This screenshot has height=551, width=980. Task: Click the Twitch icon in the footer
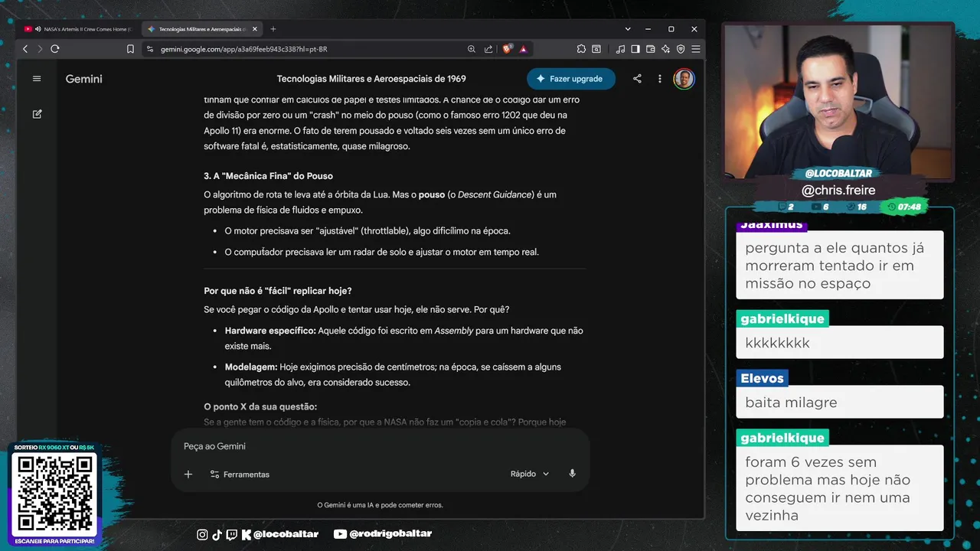click(231, 534)
